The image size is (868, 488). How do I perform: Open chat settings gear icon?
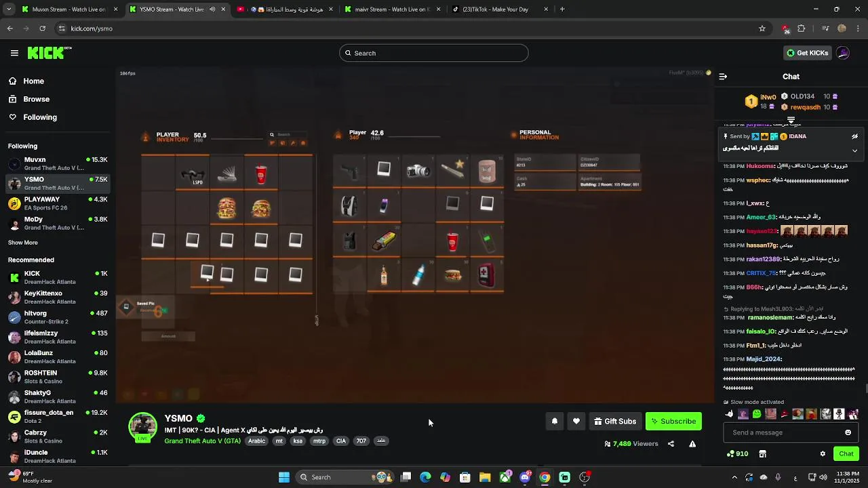(x=823, y=453)
